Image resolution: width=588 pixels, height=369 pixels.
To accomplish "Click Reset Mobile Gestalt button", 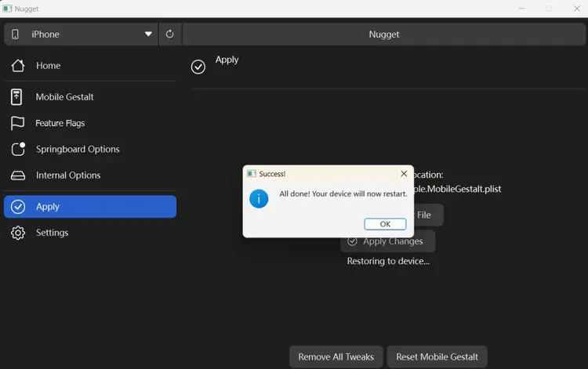I will pos(437,356).
